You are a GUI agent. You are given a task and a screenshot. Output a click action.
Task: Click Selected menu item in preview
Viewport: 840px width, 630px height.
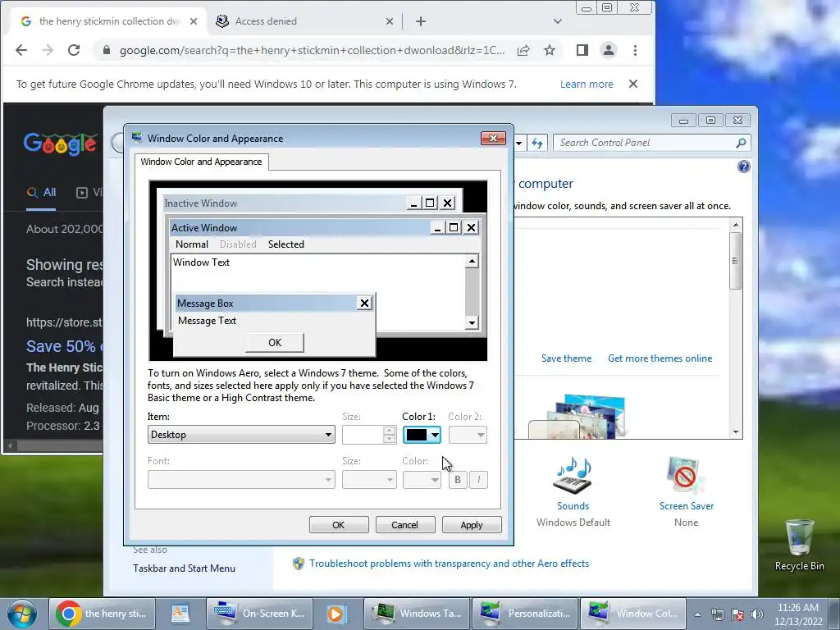[x=286, y=244]
